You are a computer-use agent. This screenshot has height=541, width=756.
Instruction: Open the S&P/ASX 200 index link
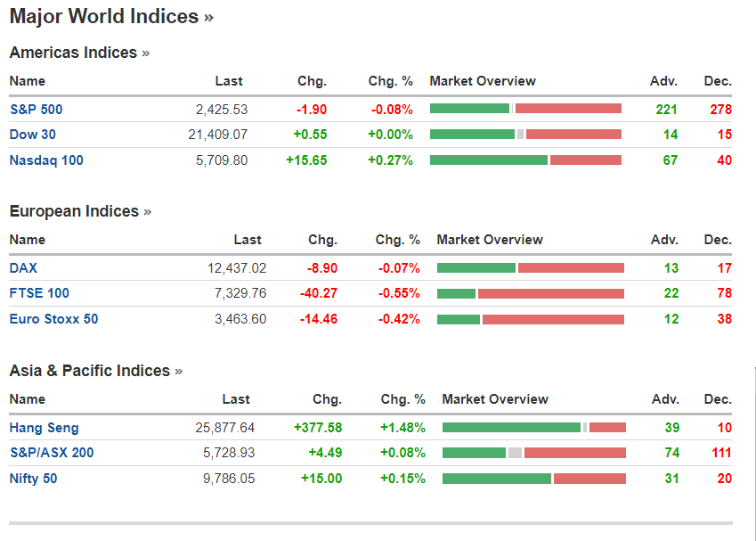[52, 453]
